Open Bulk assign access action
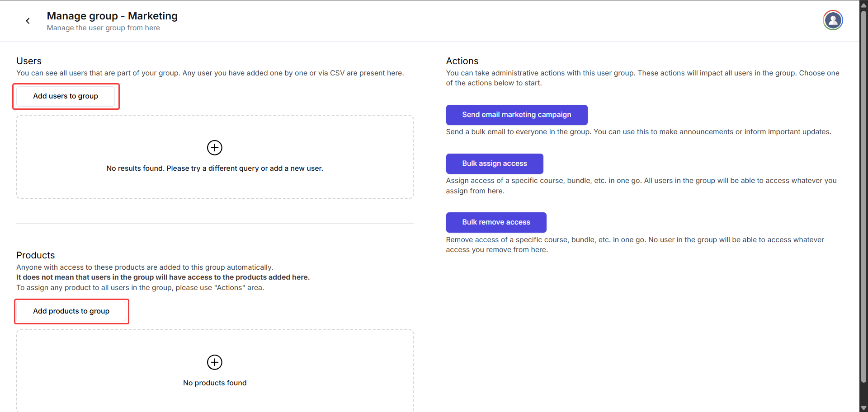This screenshot has width=868, height=412. [494, 164]
